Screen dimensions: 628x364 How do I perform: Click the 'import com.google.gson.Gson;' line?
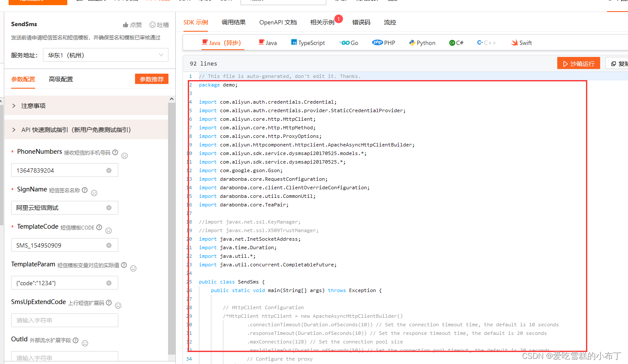240,170
